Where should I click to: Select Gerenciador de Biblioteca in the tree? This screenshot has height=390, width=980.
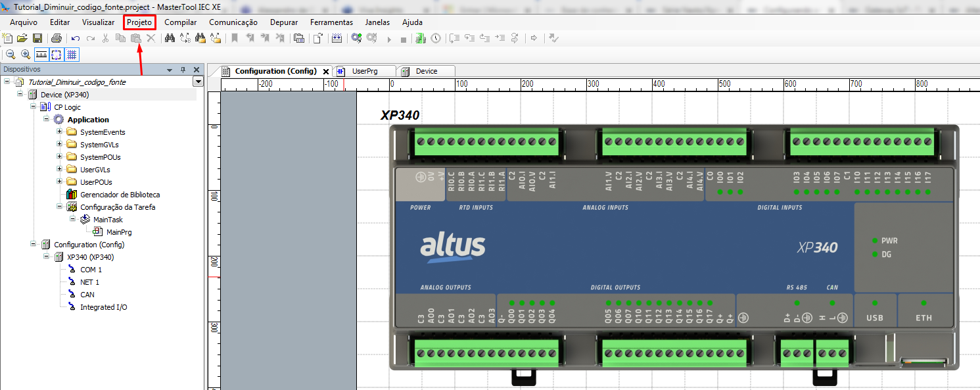click(120, 195)
